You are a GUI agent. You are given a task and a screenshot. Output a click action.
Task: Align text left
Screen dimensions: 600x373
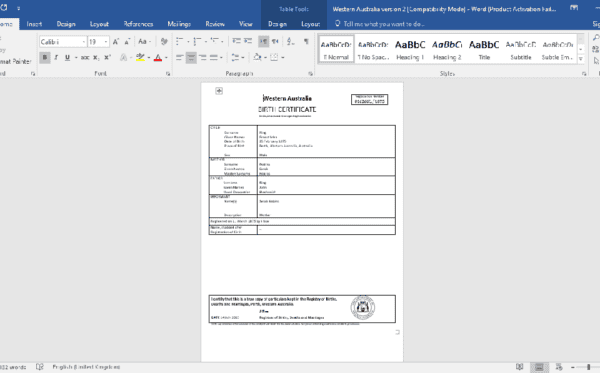pyautogui.click(x=179, y=57)
